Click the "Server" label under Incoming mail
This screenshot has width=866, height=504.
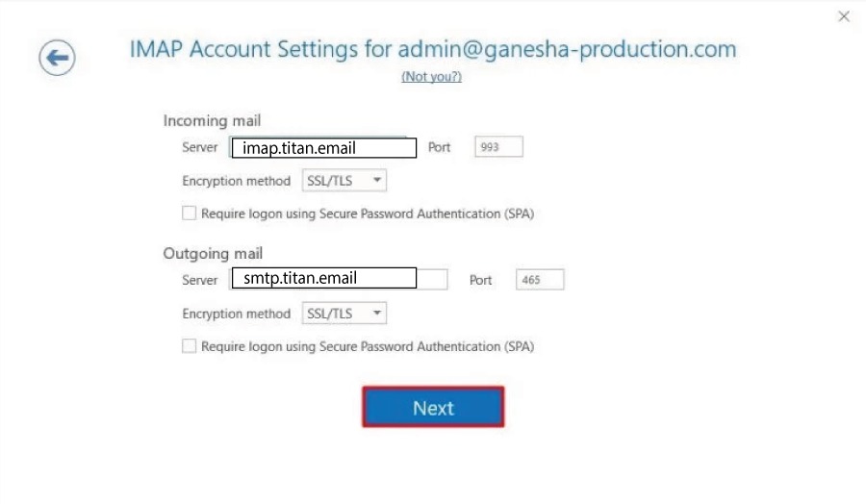200,148
